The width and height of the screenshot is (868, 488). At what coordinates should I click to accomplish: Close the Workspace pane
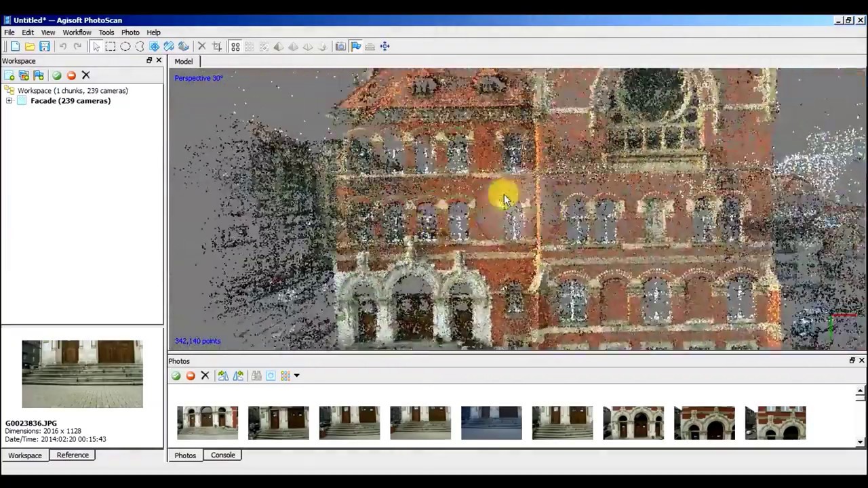point(159,60)
